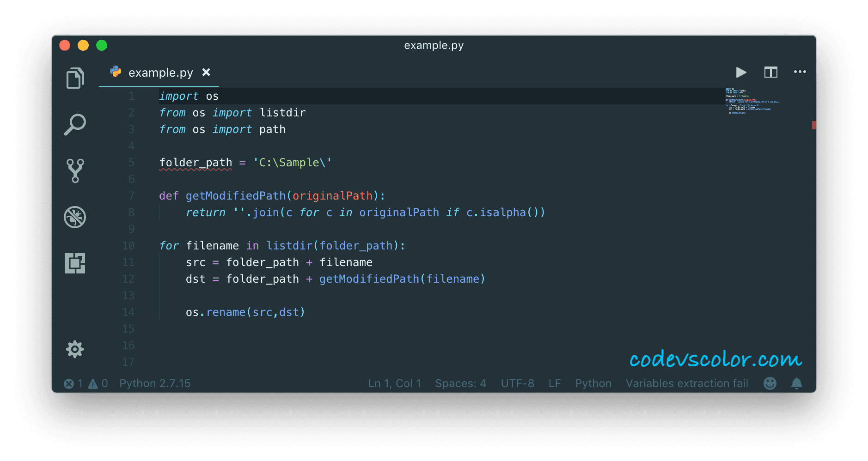Select the Search icon in activity bar

(x=75, y=124)
